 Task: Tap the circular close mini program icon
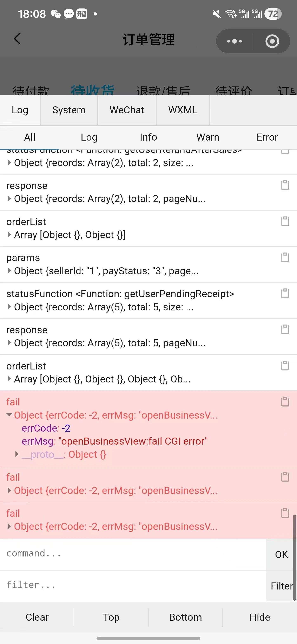point(272,41)
